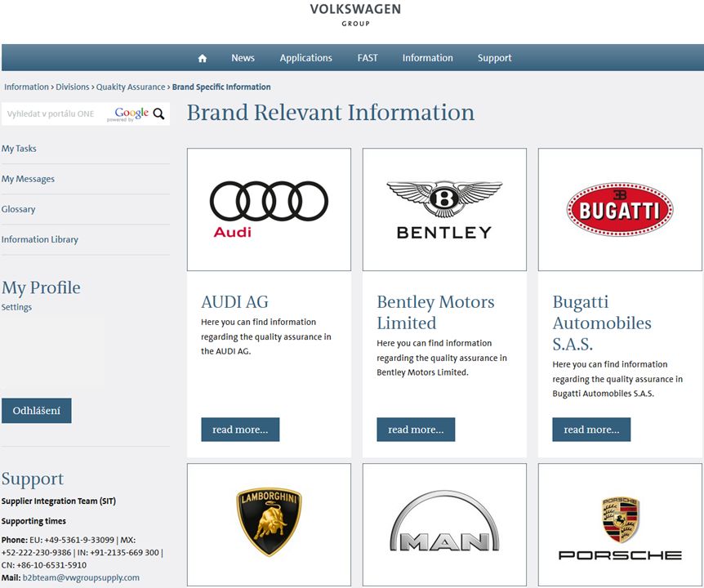Open profile Settings link

coord(16,307)
